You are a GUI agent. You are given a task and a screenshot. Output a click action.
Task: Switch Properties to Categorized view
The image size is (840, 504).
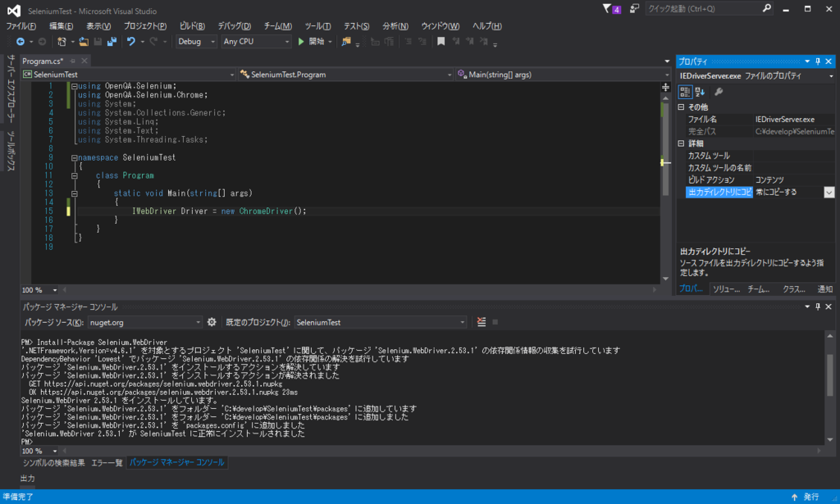685,92
